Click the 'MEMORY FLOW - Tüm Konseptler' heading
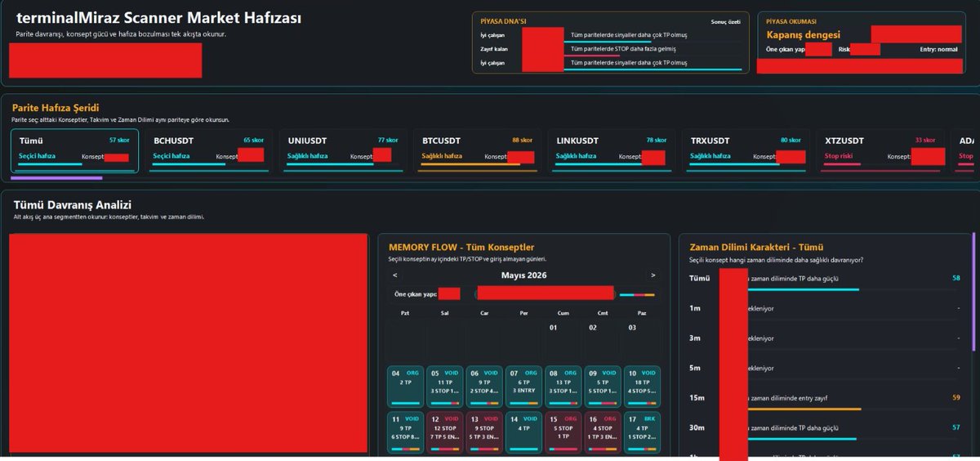The image size is (980, 461). tap(461, 247)
